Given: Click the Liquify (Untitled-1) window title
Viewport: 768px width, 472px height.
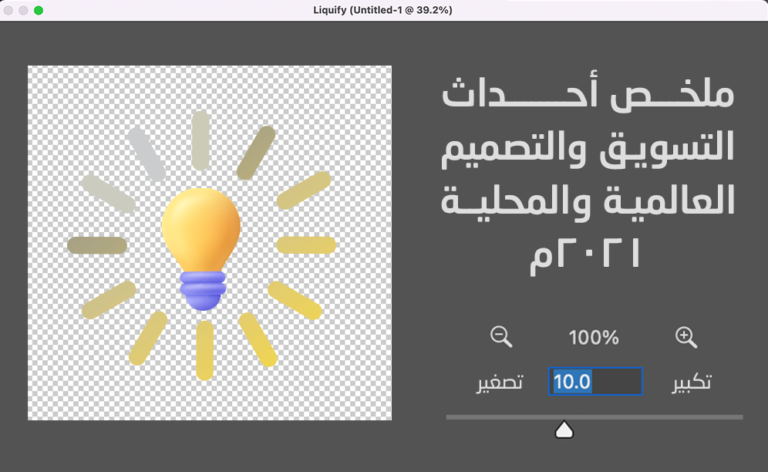Looking at the screenshot, I should coord(383,10).
